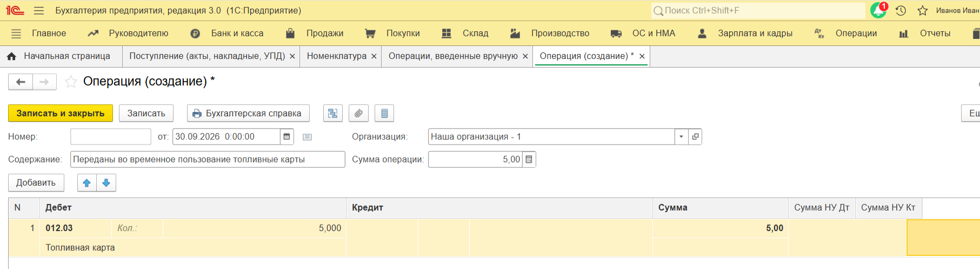Click the Сумма НУ Дт column header

pyautogui.click(x=822, y=207)
